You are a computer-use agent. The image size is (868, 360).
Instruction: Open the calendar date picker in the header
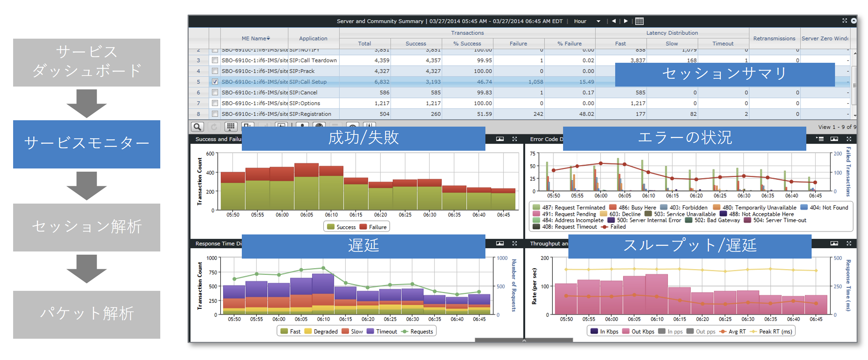[639, 21]
